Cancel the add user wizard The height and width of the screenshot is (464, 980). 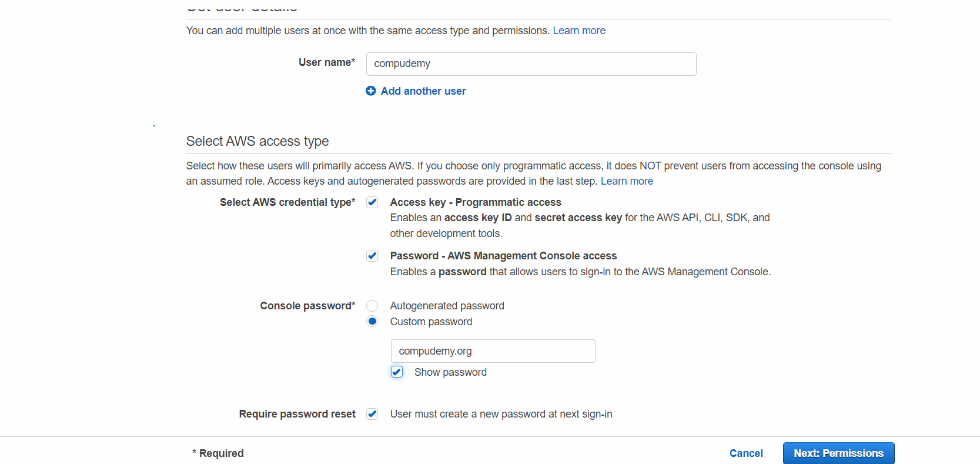click(x=746, y=453)
